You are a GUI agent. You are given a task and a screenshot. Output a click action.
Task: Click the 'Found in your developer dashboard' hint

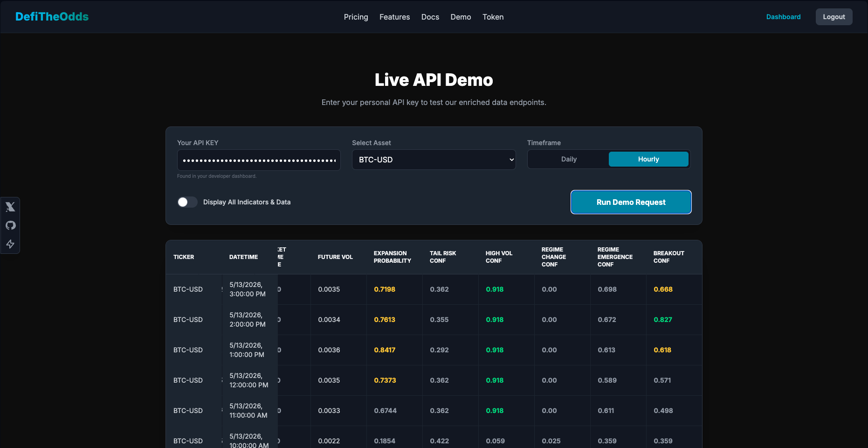pyautogui.click(x=217, y=176)
